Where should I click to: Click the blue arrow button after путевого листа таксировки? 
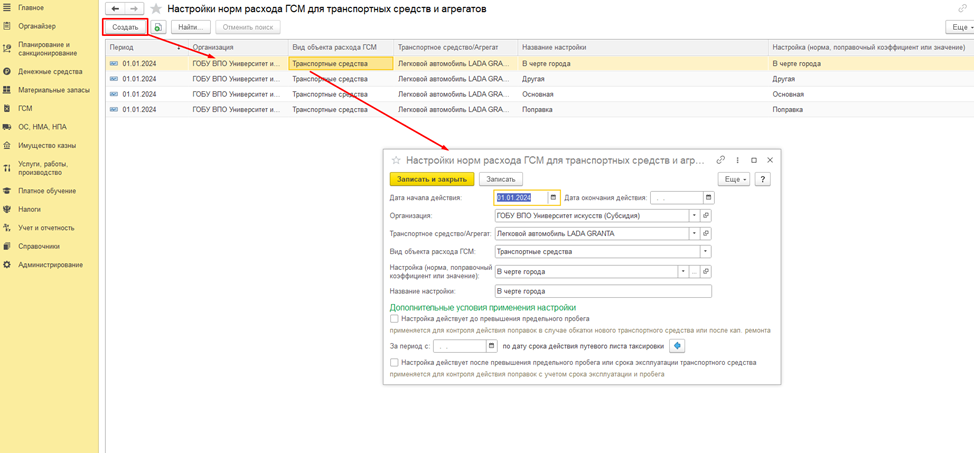coord(677,345)
